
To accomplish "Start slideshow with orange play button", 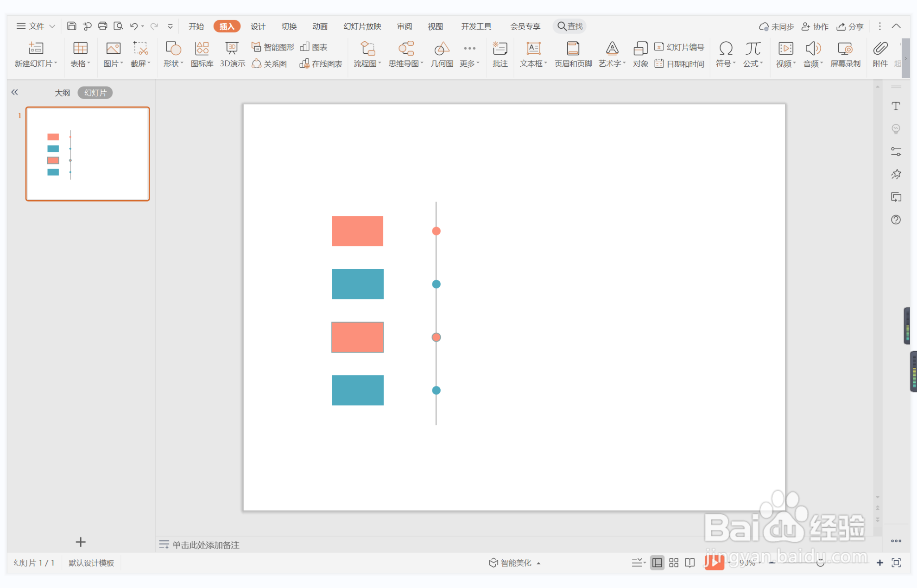I will [x=714, y=563].
